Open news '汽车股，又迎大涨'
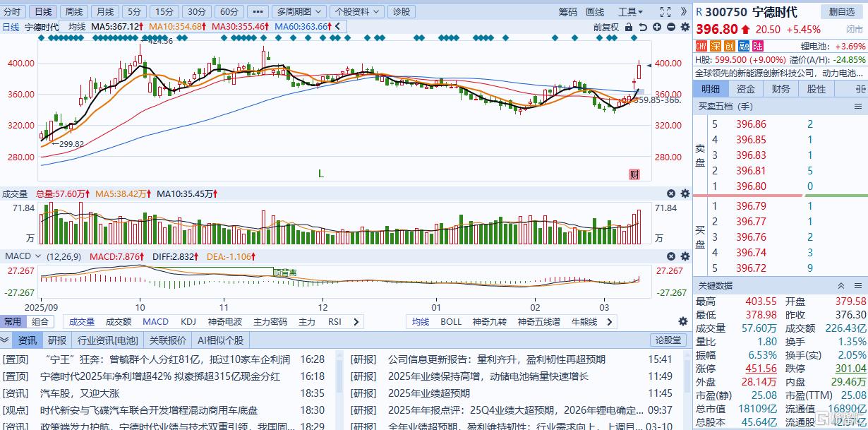Viewport: 868px width, 430px height. pos(78,393)
